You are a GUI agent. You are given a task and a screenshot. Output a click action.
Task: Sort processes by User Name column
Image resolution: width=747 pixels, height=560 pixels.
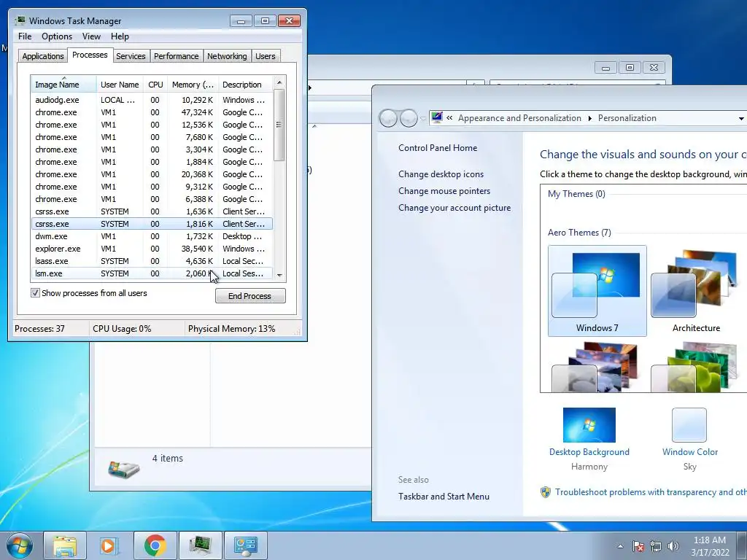click(120, 85)
